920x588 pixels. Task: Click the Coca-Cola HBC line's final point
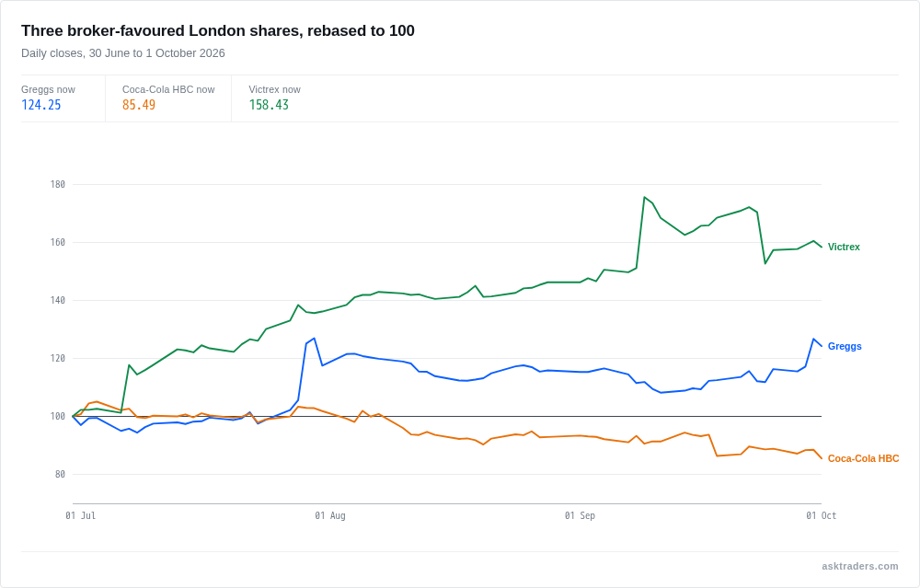coord(822,458)
